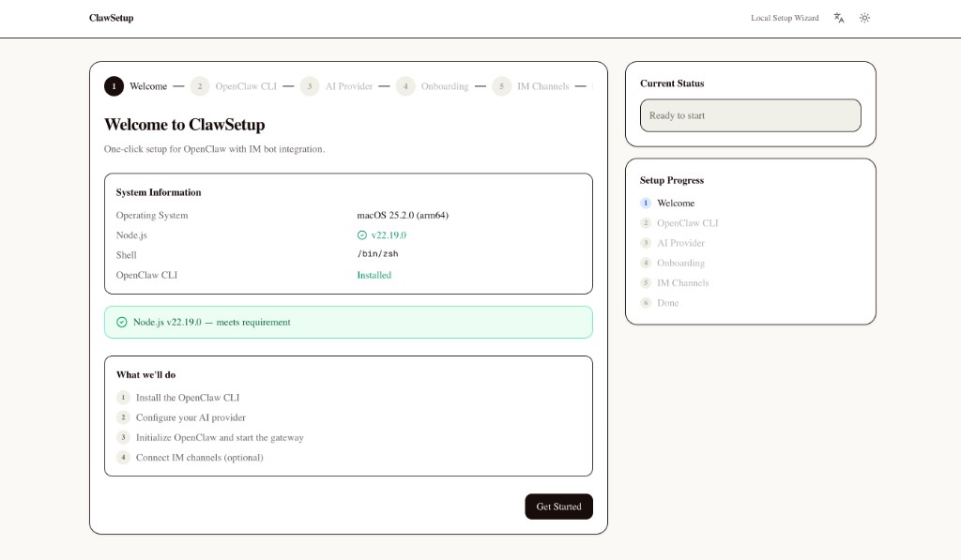Click the Current Status heading
This screenshot has width=961, height=560.
672,83
